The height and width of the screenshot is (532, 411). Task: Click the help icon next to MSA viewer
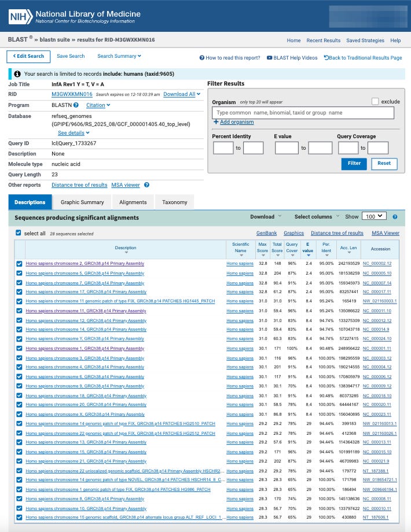[x=146, y=185]
